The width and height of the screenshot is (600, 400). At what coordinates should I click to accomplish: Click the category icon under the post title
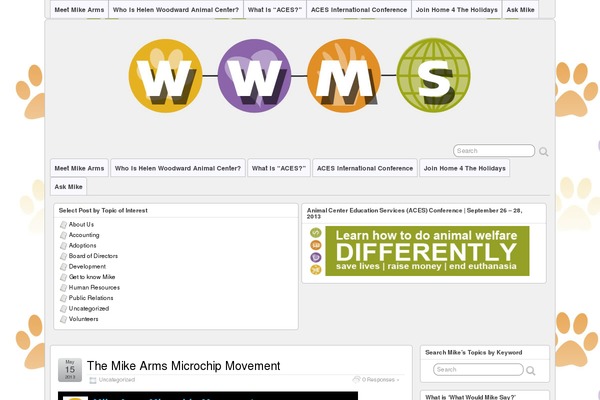point(93,380)
